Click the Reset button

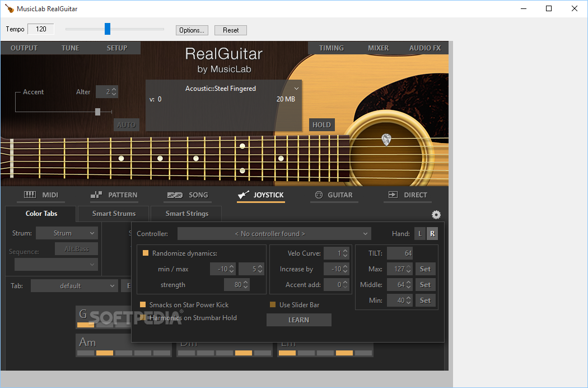pyautogui.click(x=231, y=30)
